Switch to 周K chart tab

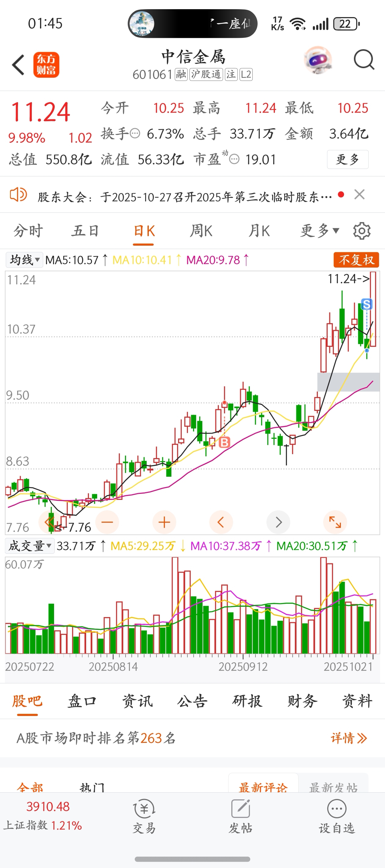coord(201,231)
